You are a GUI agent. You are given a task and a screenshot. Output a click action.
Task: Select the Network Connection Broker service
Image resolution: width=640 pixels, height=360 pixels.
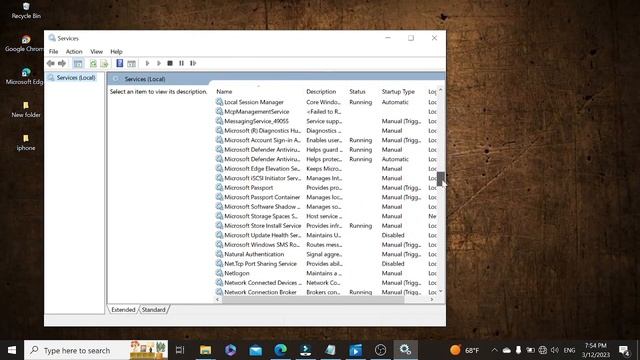325,292
